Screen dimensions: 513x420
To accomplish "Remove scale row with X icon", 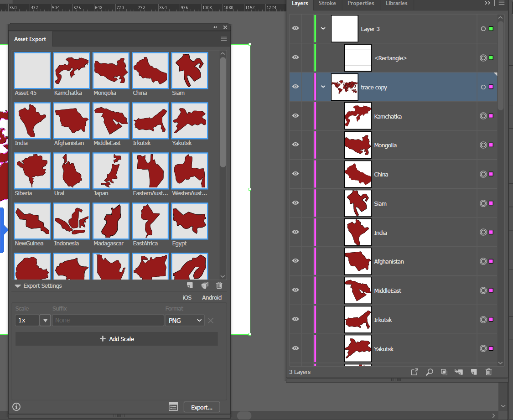I will [211, 321].
